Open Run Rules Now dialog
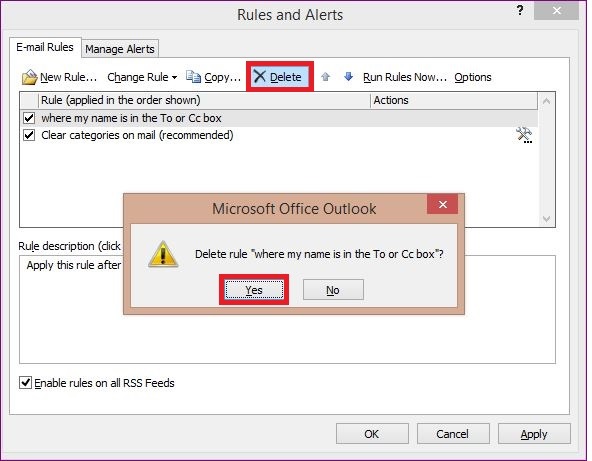Image resolution: width=592 pixels, height=461 pixels. (x=405, y=77)
